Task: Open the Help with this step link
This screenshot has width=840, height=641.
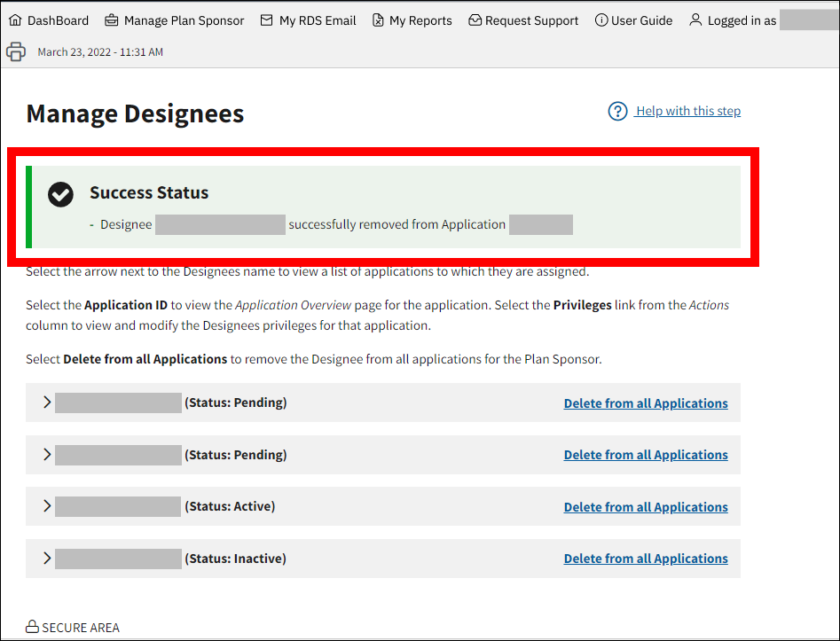Action: point(688,111)
